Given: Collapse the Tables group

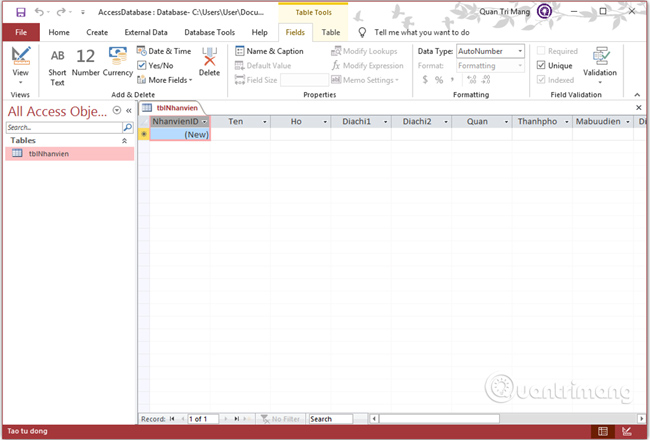Looking at the screenshot, I should [124, 141].
